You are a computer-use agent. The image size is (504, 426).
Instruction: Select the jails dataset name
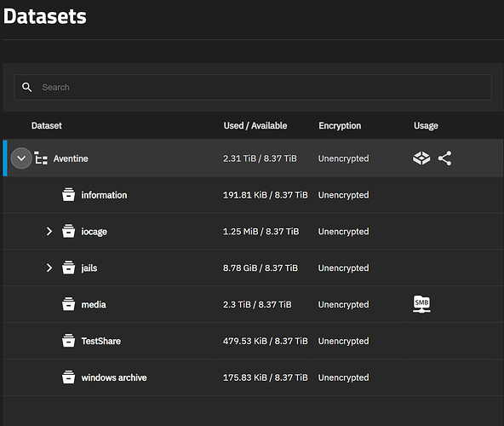pos(89,268)
